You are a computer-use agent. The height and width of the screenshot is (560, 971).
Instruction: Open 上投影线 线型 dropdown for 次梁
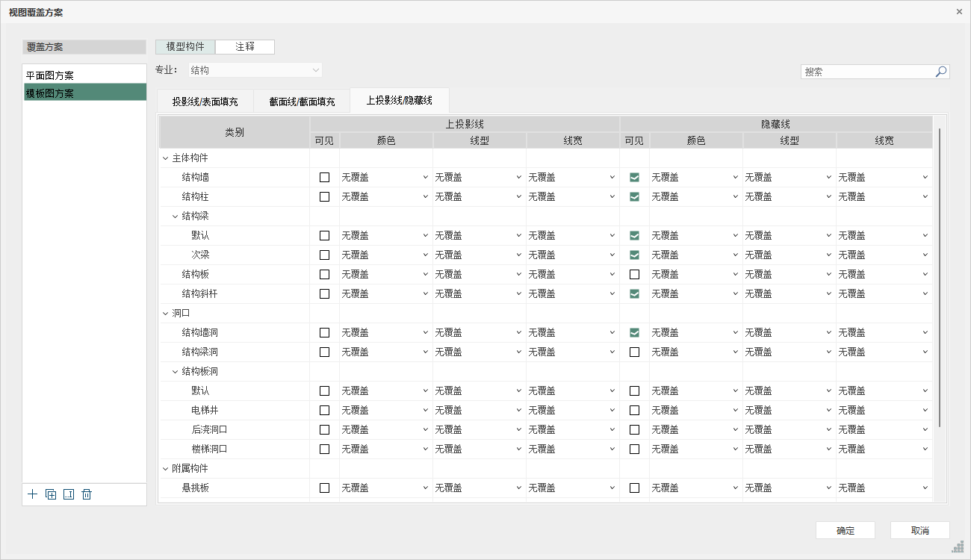click(478, 255)
